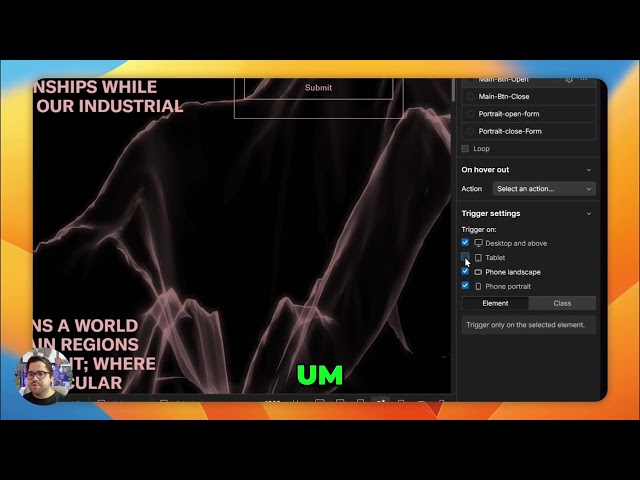The width and height of the screenshot is (640, 480).
Task: Enable the Loop checkbox
Action: (465, 149)
